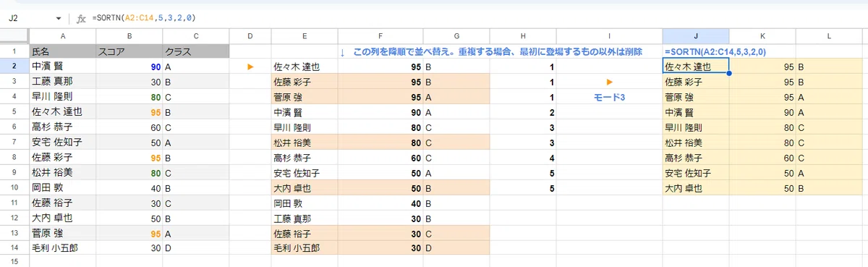Click the 氏名 header cell

63,51
